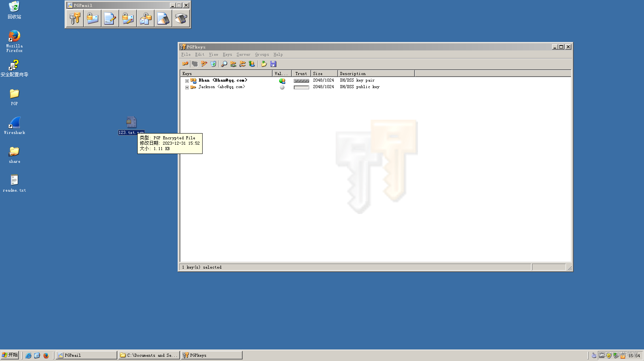Click the 'DH/DSS public key' description text

pyautogui.click(x=359, y=87)
